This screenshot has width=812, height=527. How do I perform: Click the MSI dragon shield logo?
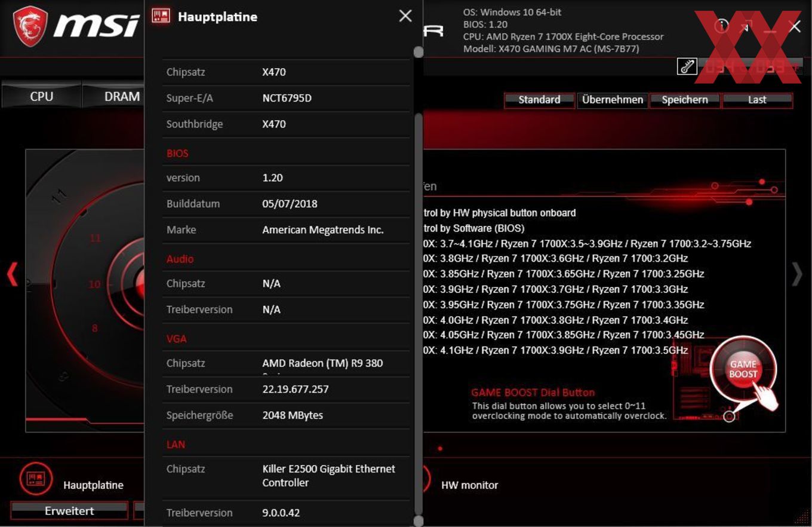[30, 26]
